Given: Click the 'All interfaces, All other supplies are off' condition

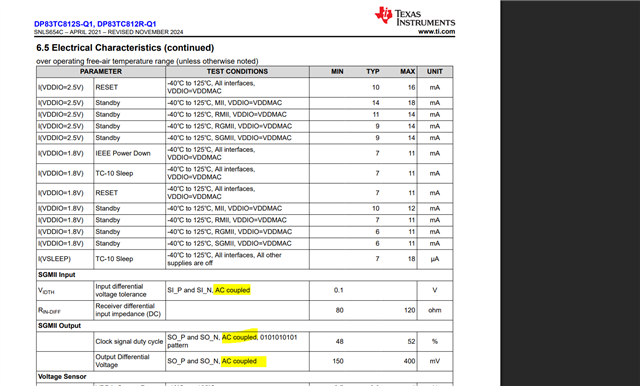Looking at the screenshot, I should pyautogui.click(x=224, y=259).
